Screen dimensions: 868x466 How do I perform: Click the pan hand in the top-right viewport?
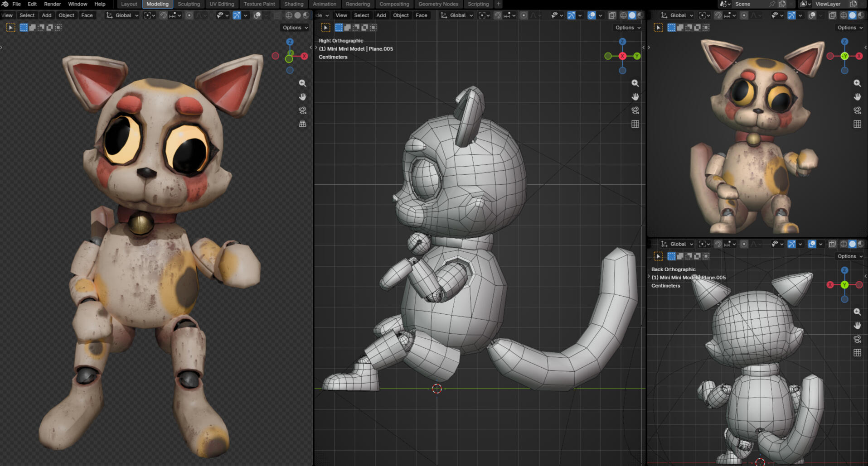pos(858,97)
